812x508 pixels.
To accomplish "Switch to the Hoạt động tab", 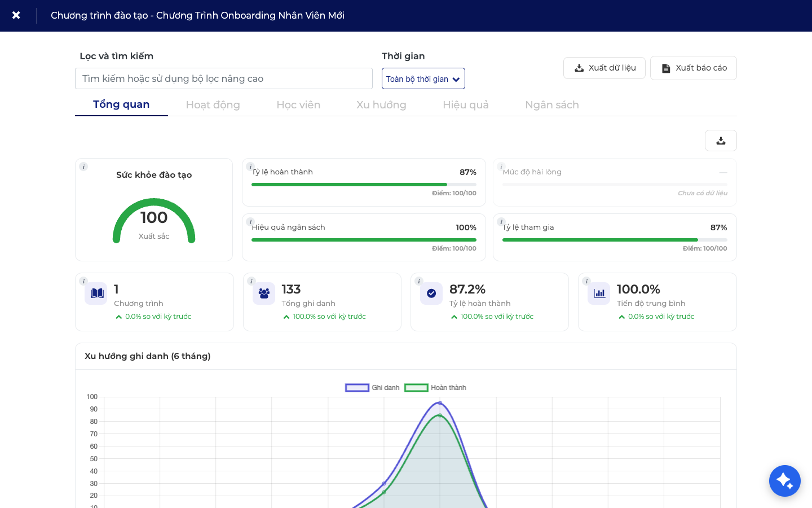I will (213, 105).
